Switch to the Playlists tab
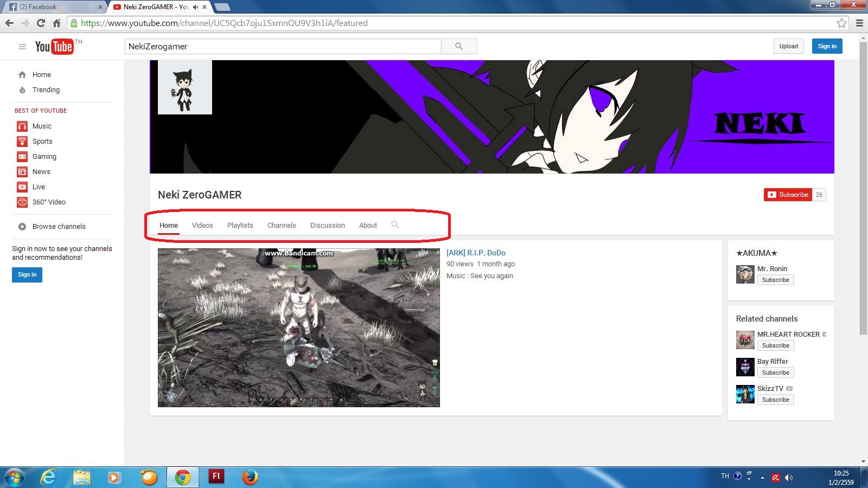The width and height of the screenshot is (868, 488). 240,226
